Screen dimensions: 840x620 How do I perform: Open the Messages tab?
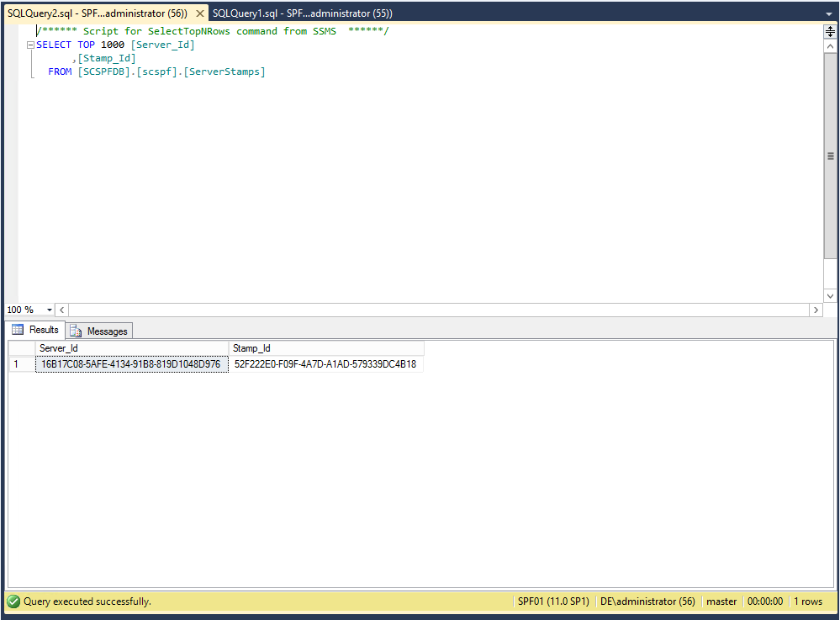(100, 331)
